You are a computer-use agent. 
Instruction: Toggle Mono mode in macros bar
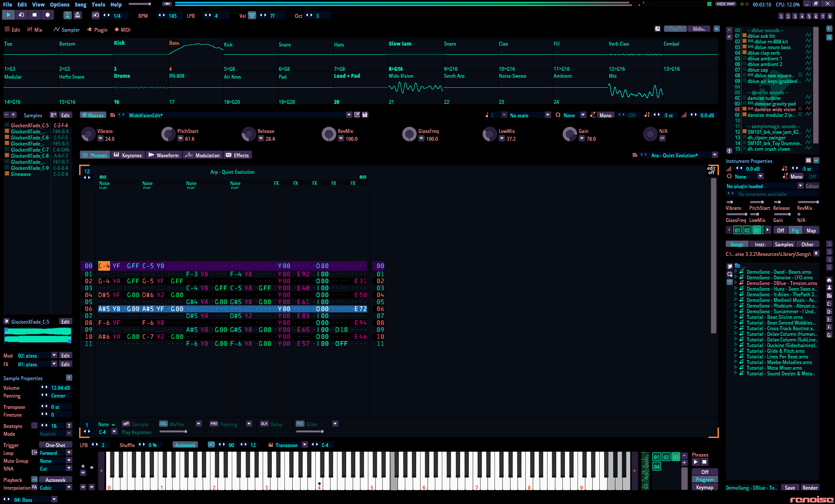[x=605, y=115]
